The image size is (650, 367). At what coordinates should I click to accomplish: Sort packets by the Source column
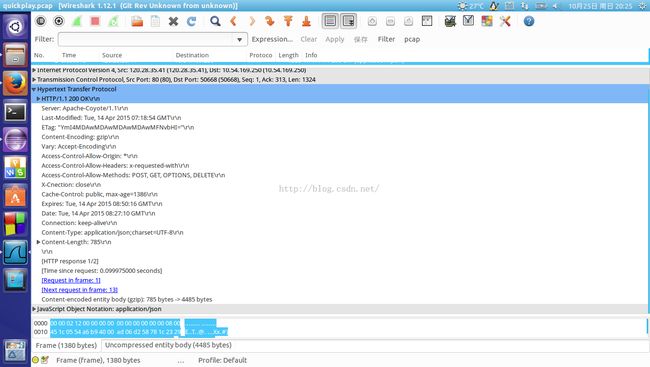click(x=112, y=55)
